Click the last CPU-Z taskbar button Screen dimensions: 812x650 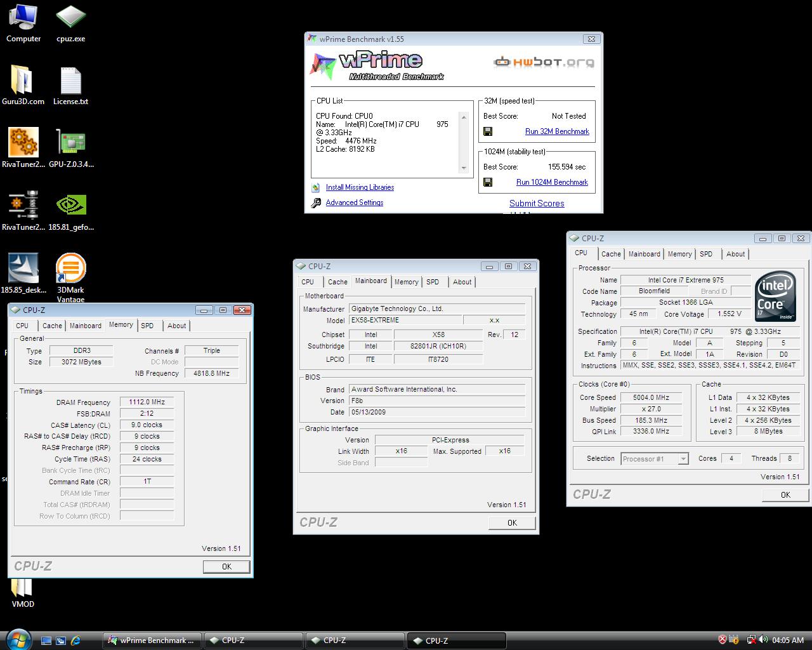pos(457,640)
